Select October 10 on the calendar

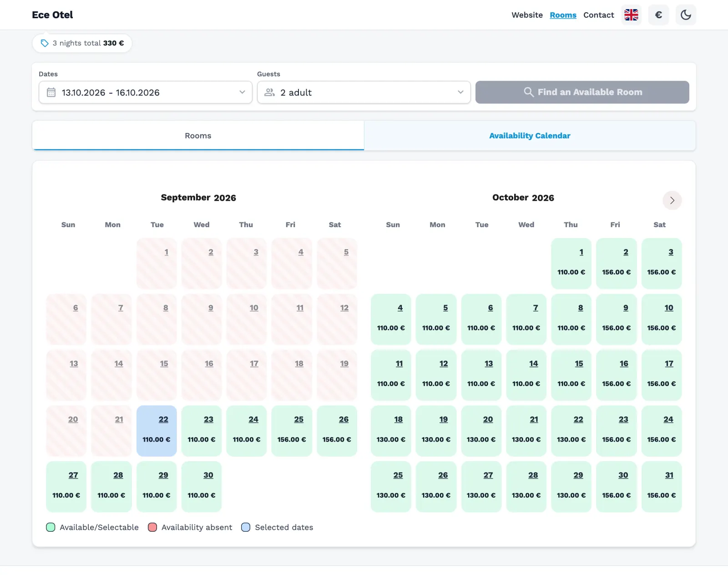click(662, 319)
